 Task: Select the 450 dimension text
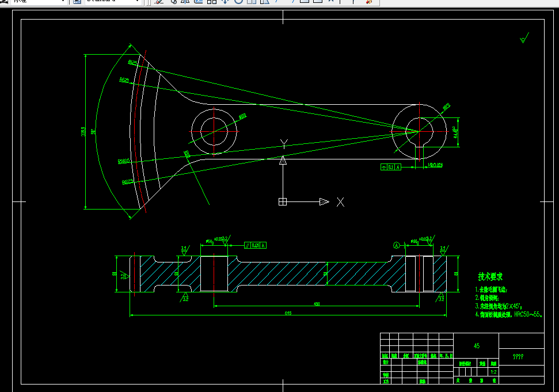[317, 304]
